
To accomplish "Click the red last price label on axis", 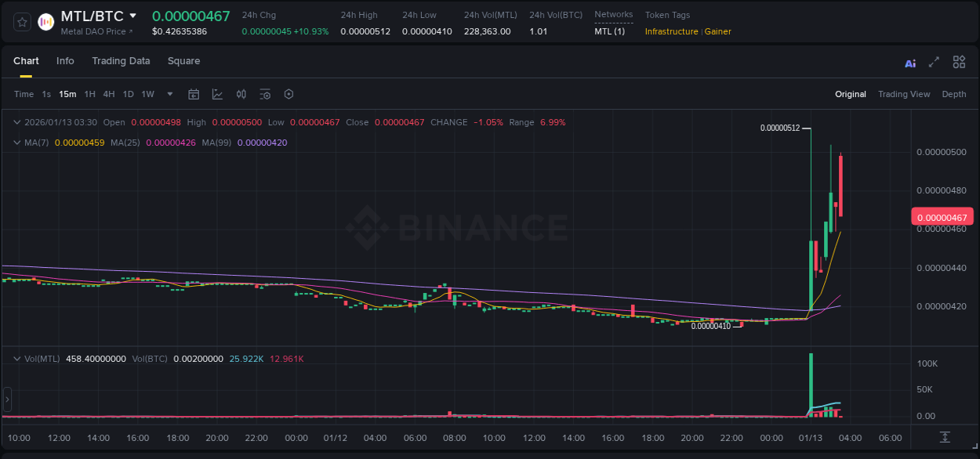I will tap(941, 216).
